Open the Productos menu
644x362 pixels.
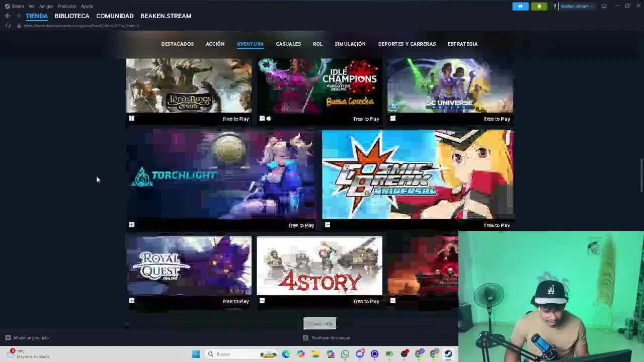tap(67, 6)
